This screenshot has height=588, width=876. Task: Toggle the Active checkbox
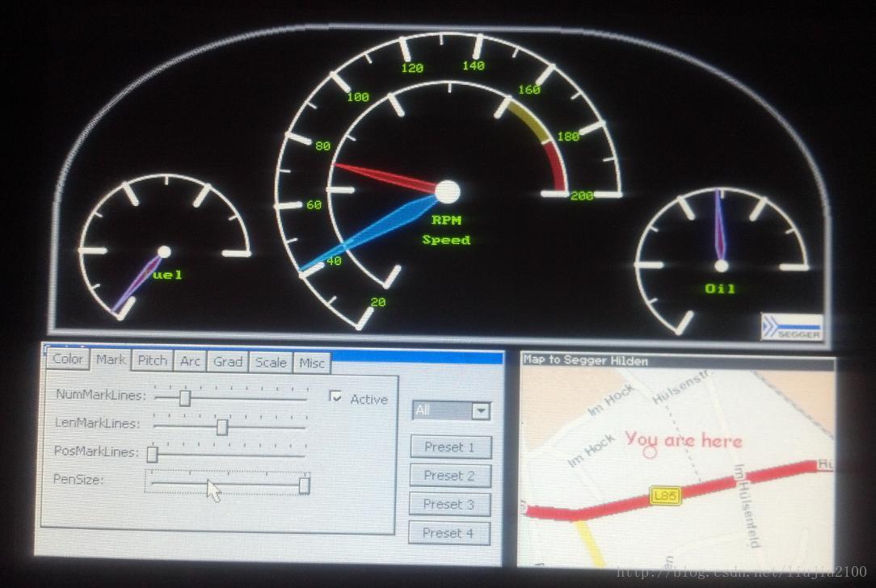(x=335, y=397)
